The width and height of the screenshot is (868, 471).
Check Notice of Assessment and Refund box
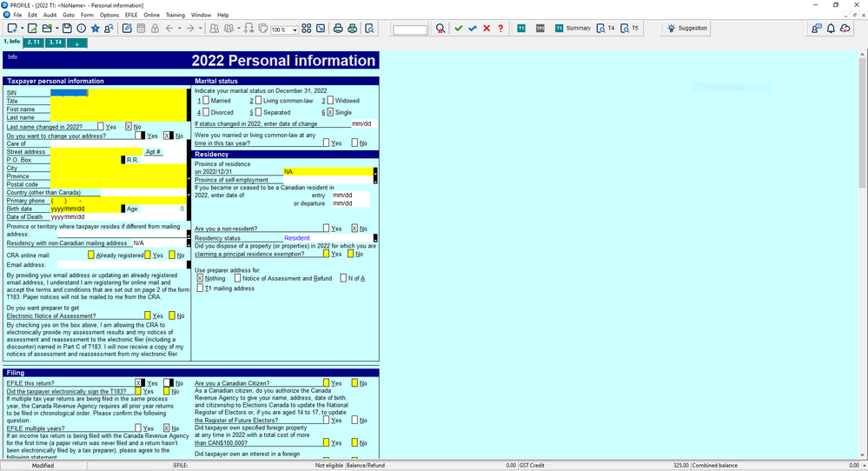click(x=237, y=278)
